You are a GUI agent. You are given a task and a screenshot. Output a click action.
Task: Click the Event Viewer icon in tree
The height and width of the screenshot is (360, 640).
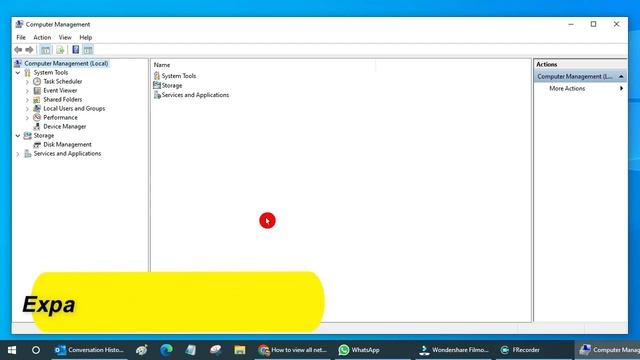37,91
